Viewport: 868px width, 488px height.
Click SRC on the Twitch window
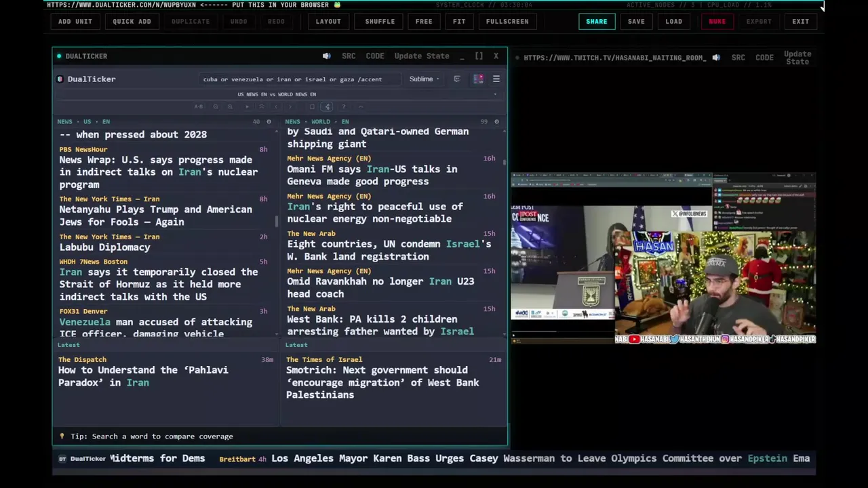click(738, 58)
